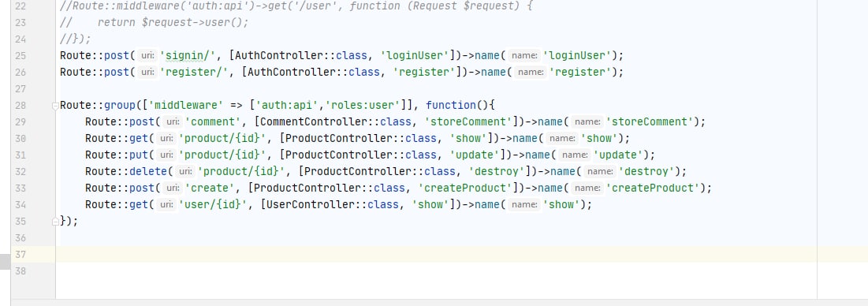This screenshot has width=868, height=306.
Task: Click the delete method in Route::delete
Action: click(x=147, y=172)
